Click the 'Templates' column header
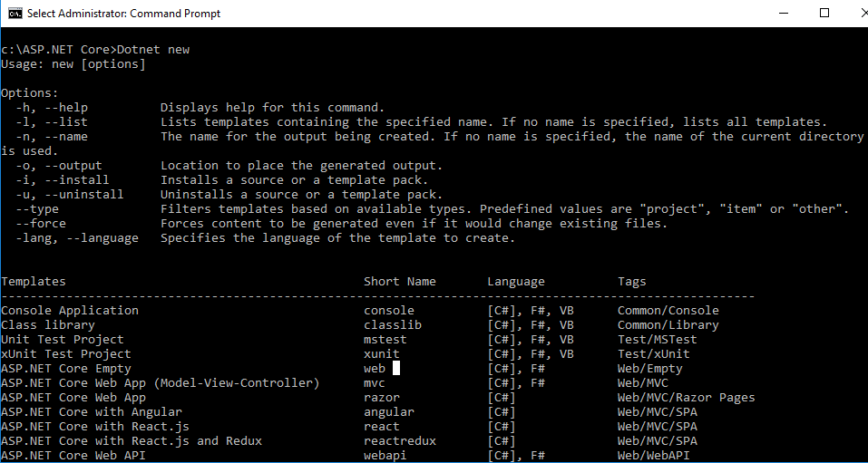The image size is (868, 463). pyautogui.click(x=34, y=281)
